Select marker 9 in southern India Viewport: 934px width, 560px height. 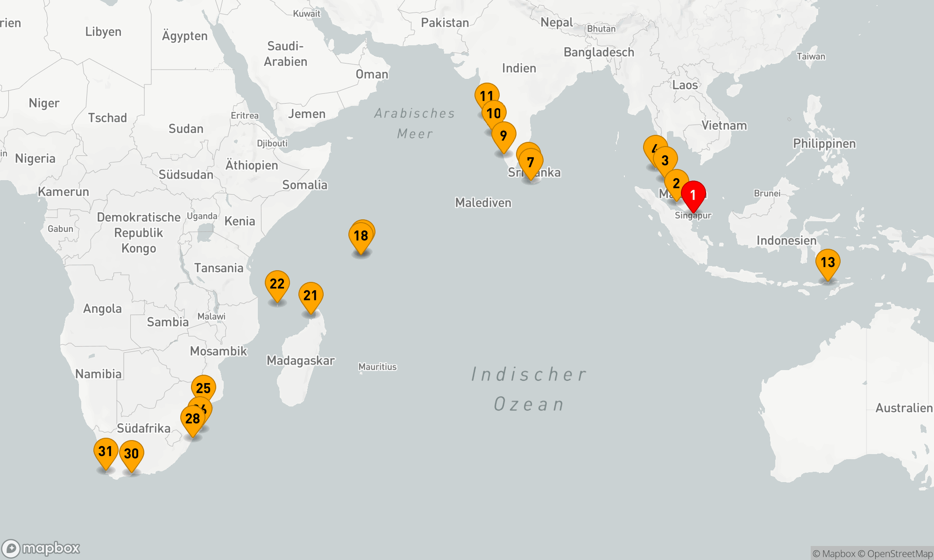(503, 135)
